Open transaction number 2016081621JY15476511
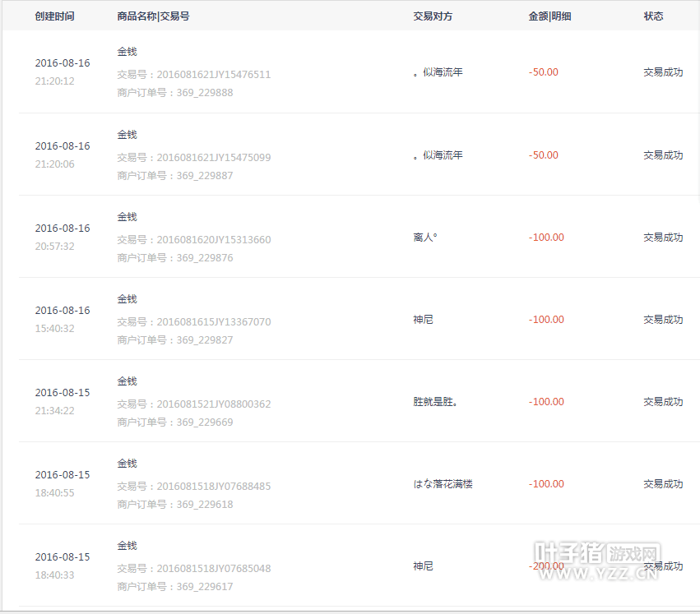Screen dimensions: 700x614 (x=213, y=75)
